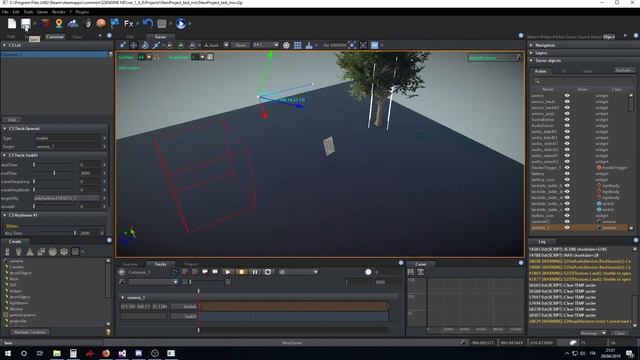Image resolution: width=640 pixels, height=360 pixels.
Task: Toggle visibility eye for camera02 object
Action: click(567, 222)
